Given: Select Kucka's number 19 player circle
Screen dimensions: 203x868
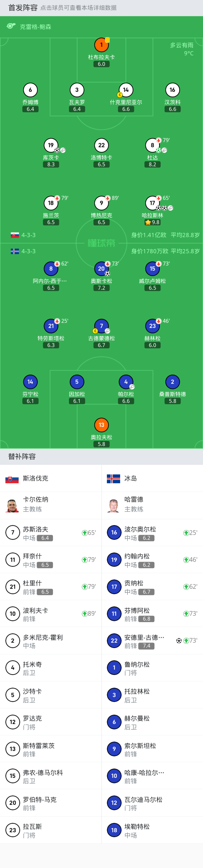Looking at the screenshot, I should tap(50, 145).
